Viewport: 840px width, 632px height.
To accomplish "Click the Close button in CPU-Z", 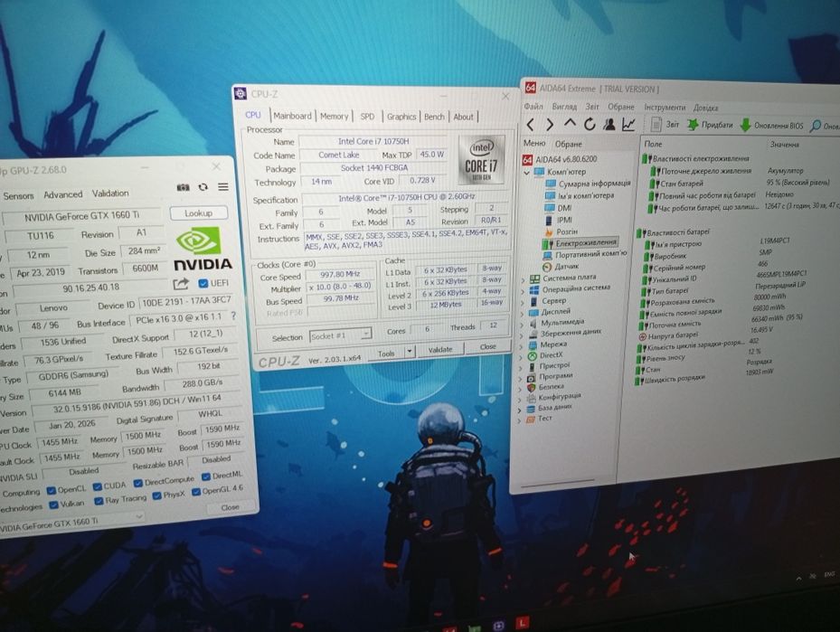I will click(x=487, y=347).
